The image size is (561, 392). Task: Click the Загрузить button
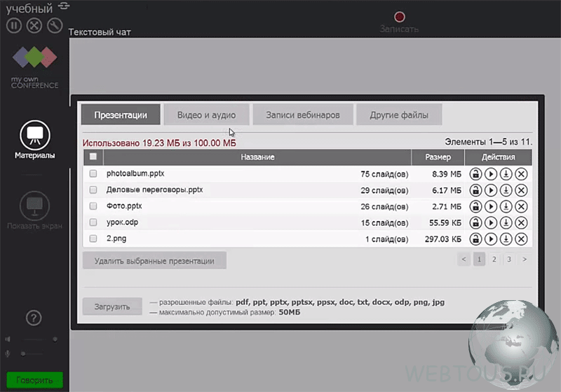tap(112, 306)
